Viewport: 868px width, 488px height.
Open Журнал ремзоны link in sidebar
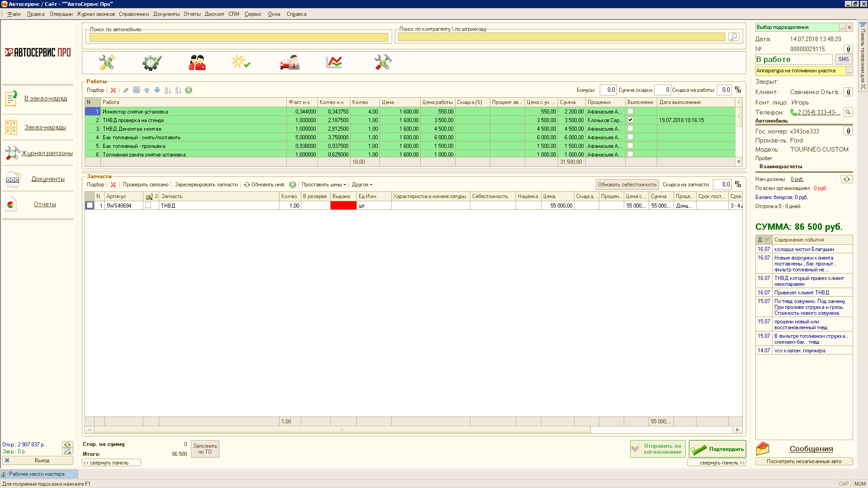47,153
